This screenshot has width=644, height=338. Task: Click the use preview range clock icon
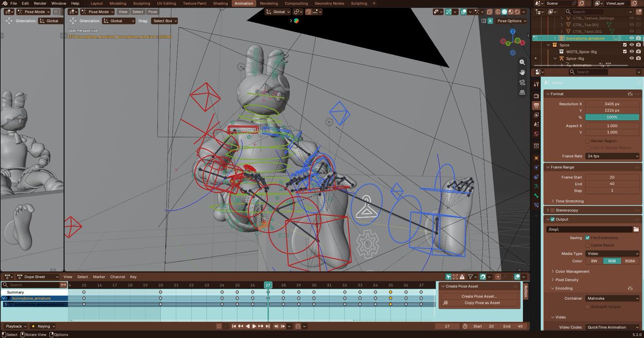click(x=465, y=326)
